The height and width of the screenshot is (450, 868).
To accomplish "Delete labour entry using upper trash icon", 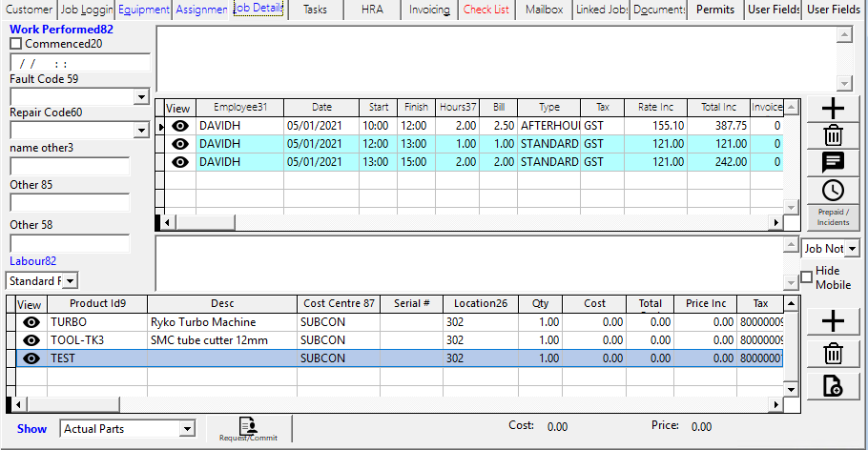I will click(833, 135).
